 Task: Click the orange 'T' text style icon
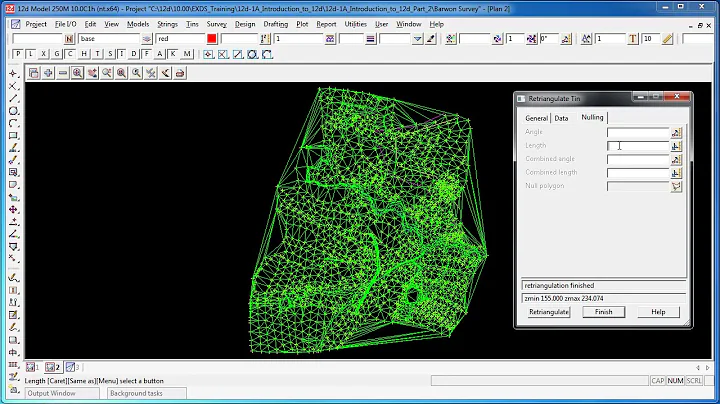[632, 39]
